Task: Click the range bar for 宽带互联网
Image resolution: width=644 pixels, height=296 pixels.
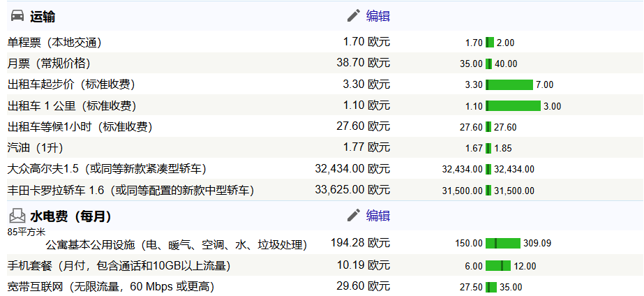Action: click(x=491, y=287)
